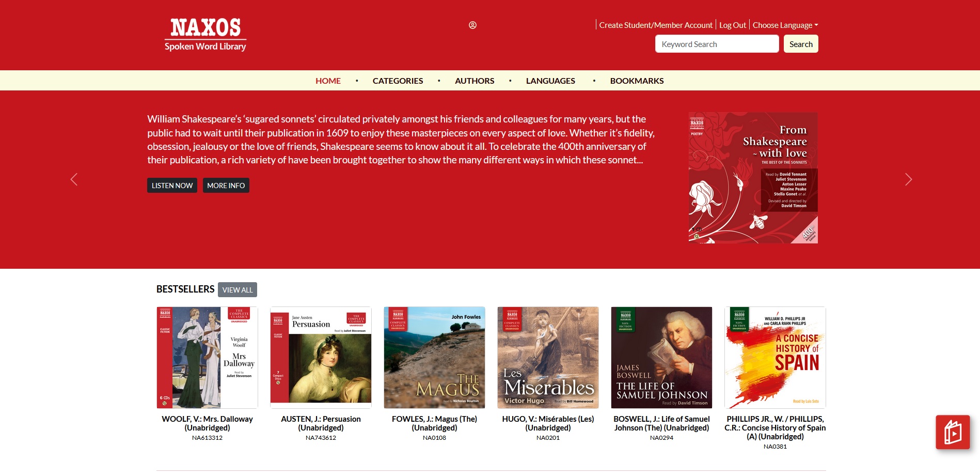
Task: Click the Log Out link
Action: point(733,25)
